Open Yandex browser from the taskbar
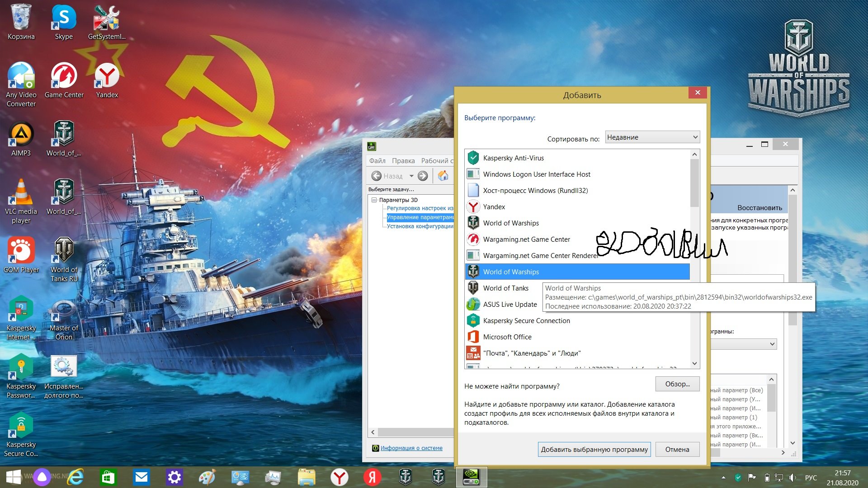868x488 pixels. [339, 477]
